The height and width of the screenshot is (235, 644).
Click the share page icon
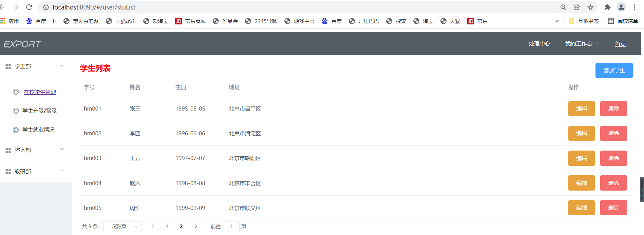pyautogui.click(x=577, y=7)
